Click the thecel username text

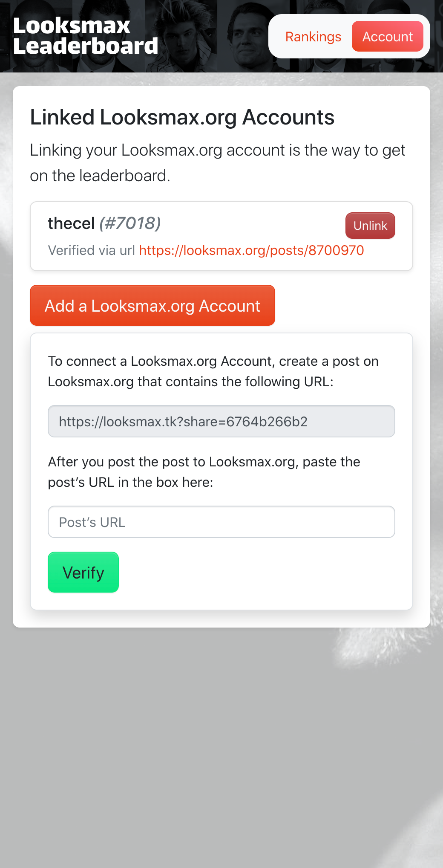tap(71, 223)
